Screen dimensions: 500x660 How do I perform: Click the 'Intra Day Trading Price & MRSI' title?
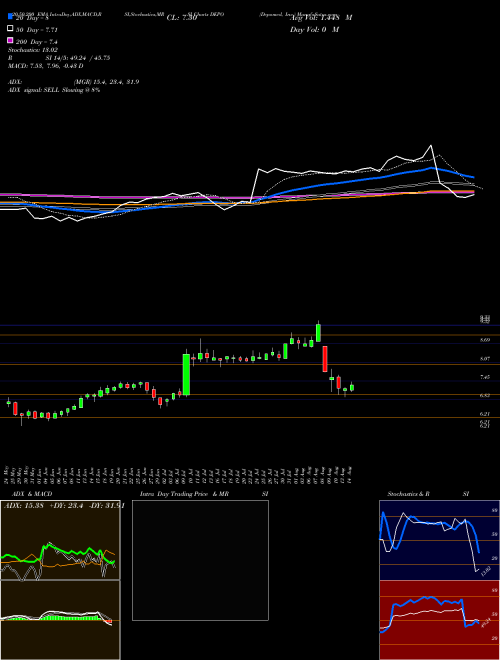click(x=204, y=494)
